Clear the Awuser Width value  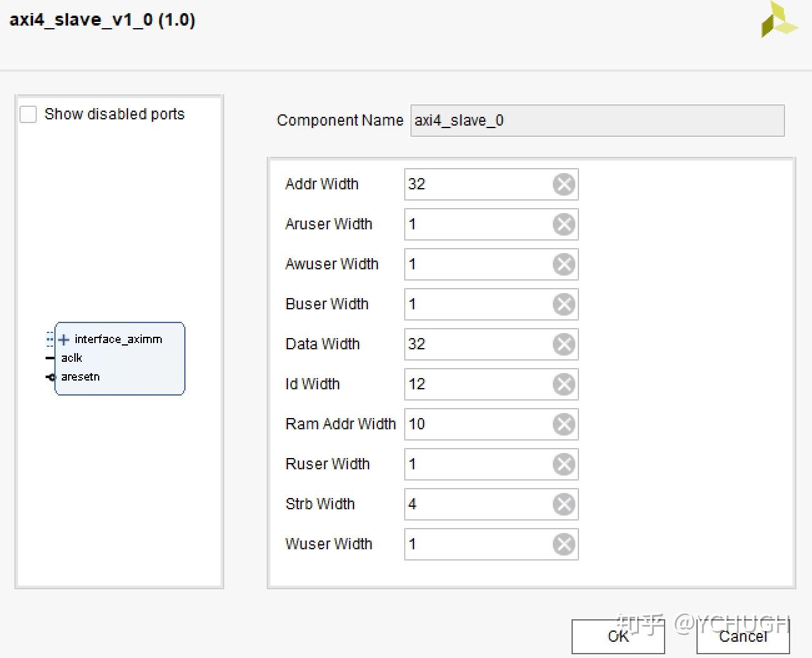point(563,264)
